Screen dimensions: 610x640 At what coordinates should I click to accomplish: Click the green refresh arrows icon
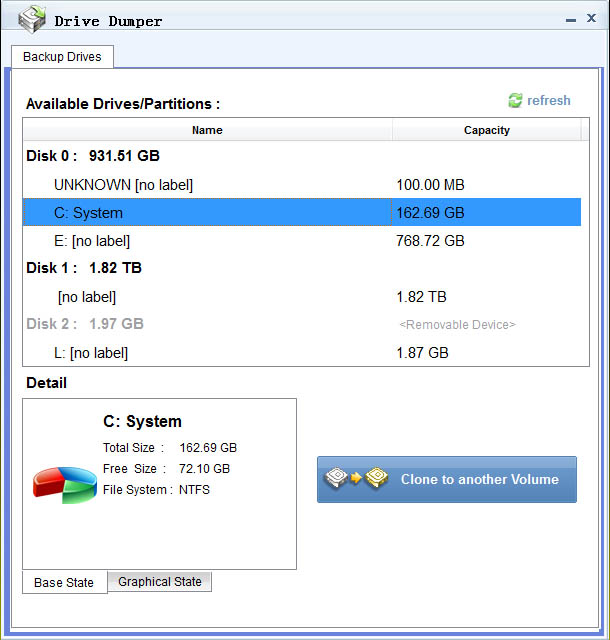point(515,101)
